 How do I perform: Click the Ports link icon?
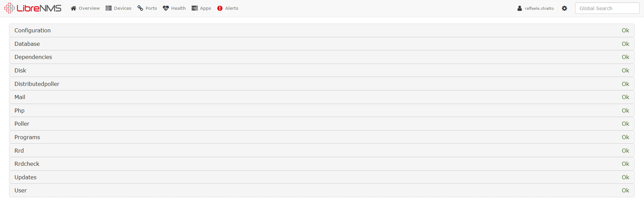pos(140,8)
